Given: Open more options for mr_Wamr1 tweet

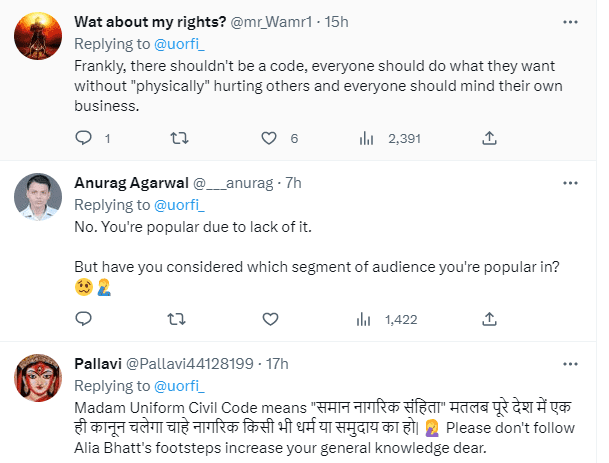Looking at the screenshot, I should click(x=569, y=19).
